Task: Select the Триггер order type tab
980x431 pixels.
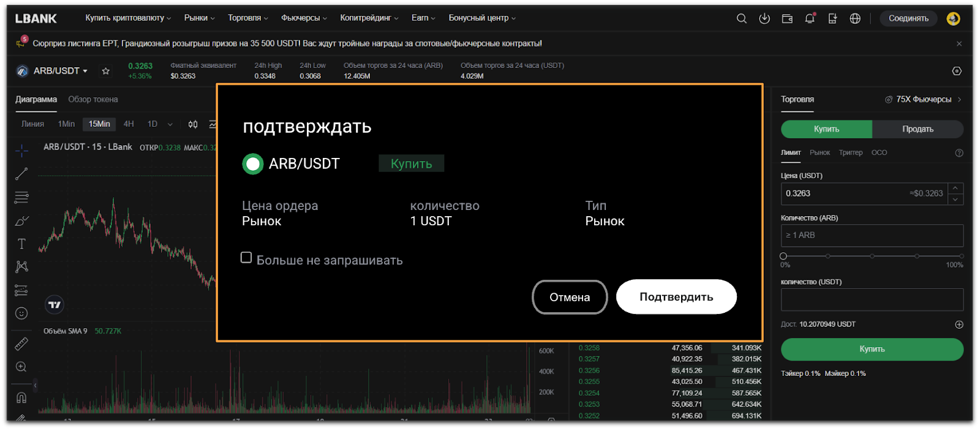Action: 850,152
